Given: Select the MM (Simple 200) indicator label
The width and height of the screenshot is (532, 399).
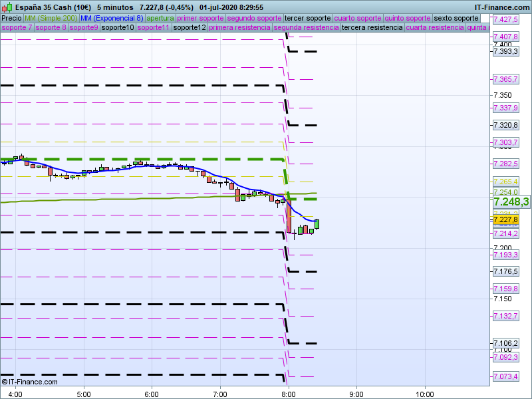Looking at the screenshot, I should 51,19.
